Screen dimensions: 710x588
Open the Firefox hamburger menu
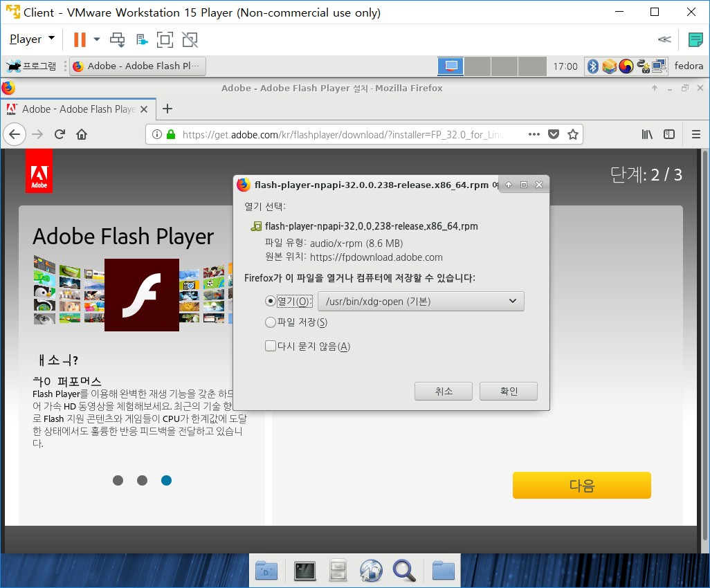coord(696,134)
